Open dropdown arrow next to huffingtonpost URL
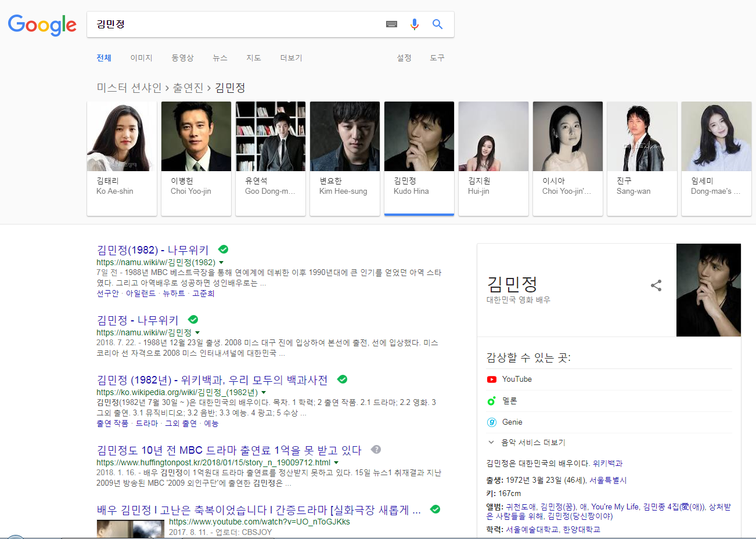This screenshot has height=539, width=756. pyautogui.click(x=336, y=463)
